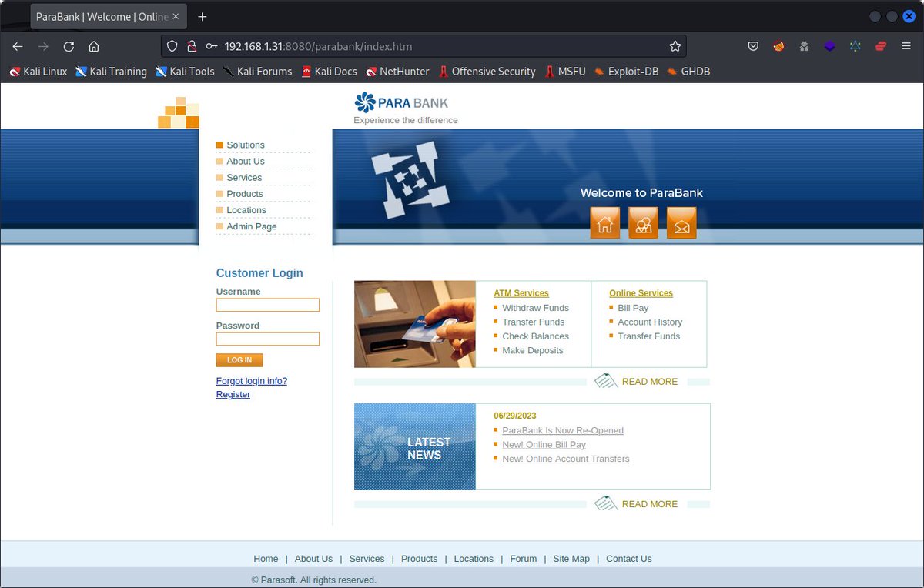Click footer Site Map link
924x588 pixels.
point(571,559)
